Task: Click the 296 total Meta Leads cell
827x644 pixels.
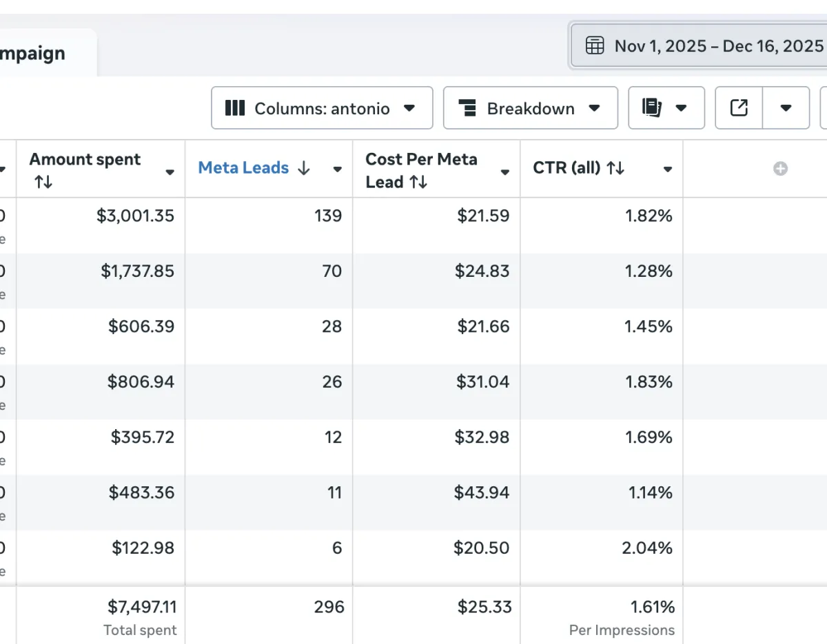Action: point(328,607)
